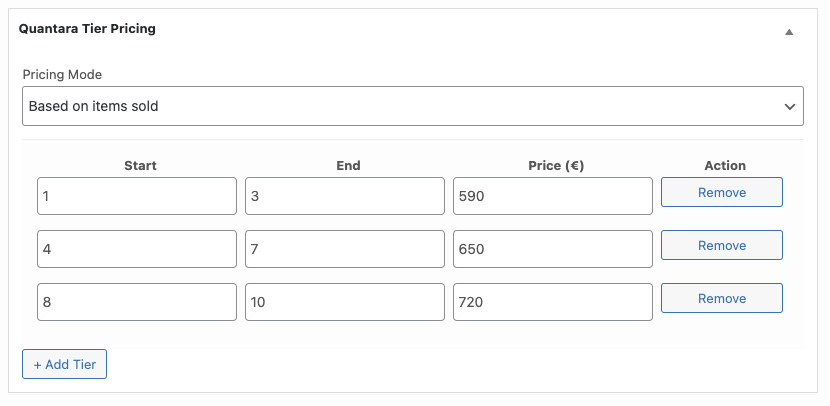Select the price field showing 650
Viewport: 830px width, 406px height.
pyautogui.click(x=552, y=249)
